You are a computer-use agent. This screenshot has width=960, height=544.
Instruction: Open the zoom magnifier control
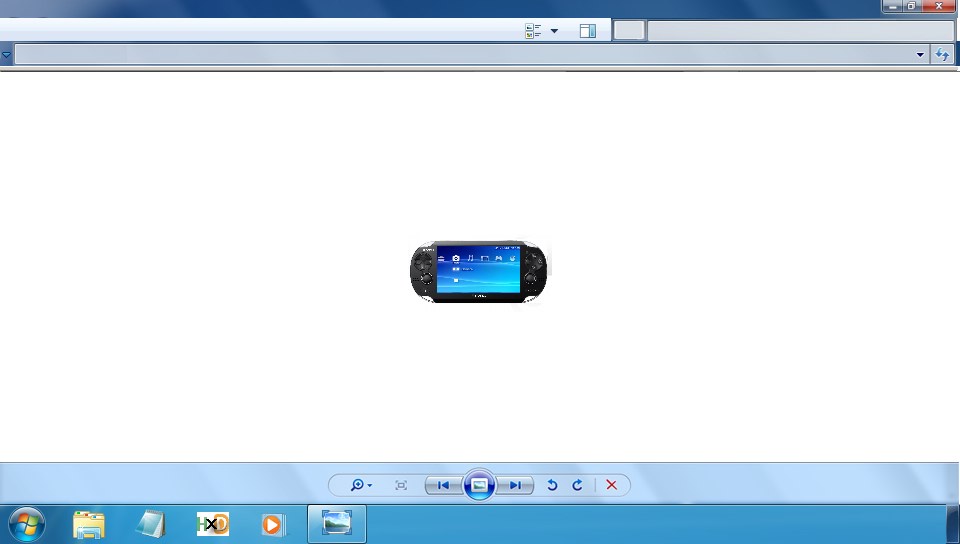click(x=356, y=485)
